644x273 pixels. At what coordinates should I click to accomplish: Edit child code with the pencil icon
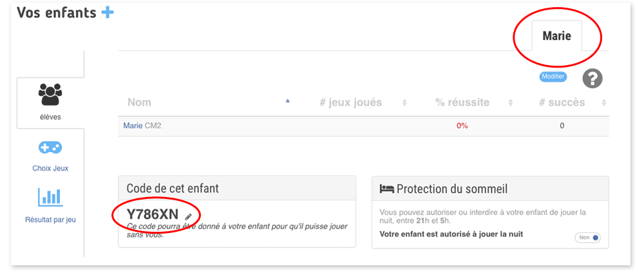tap(189, 216)
